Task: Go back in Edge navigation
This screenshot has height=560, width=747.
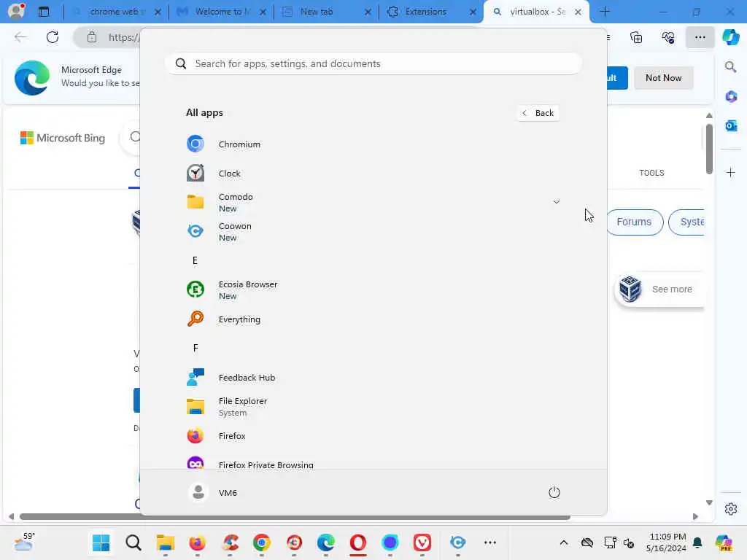Action: pyautogui.click(x=20, y=37)
